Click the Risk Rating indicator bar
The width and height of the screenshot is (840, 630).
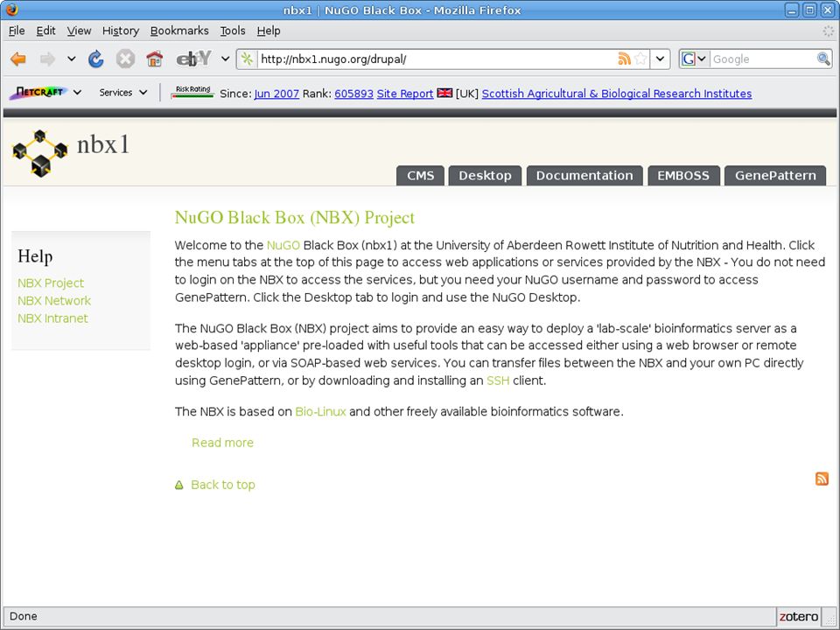click(192, 92)
